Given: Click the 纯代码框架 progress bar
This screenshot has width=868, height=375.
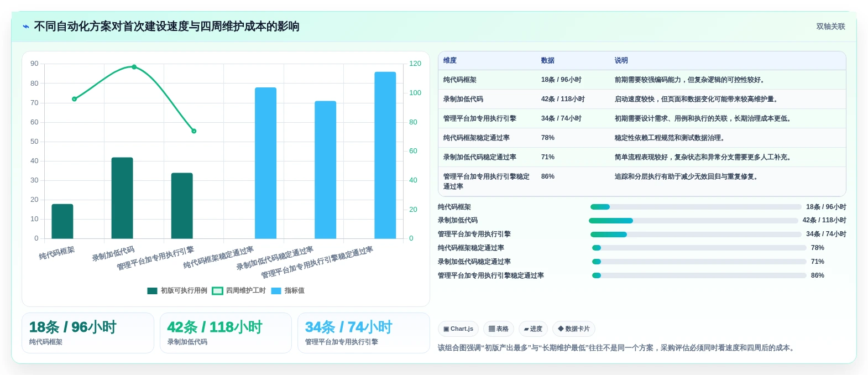Looking at the screenshot, I should [696, 207].
